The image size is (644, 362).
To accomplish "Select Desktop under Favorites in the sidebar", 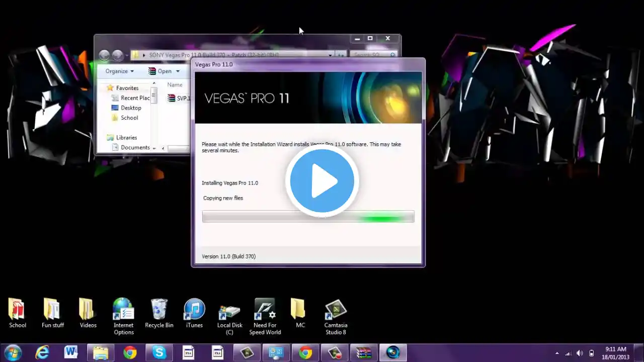I will point(131,108).
